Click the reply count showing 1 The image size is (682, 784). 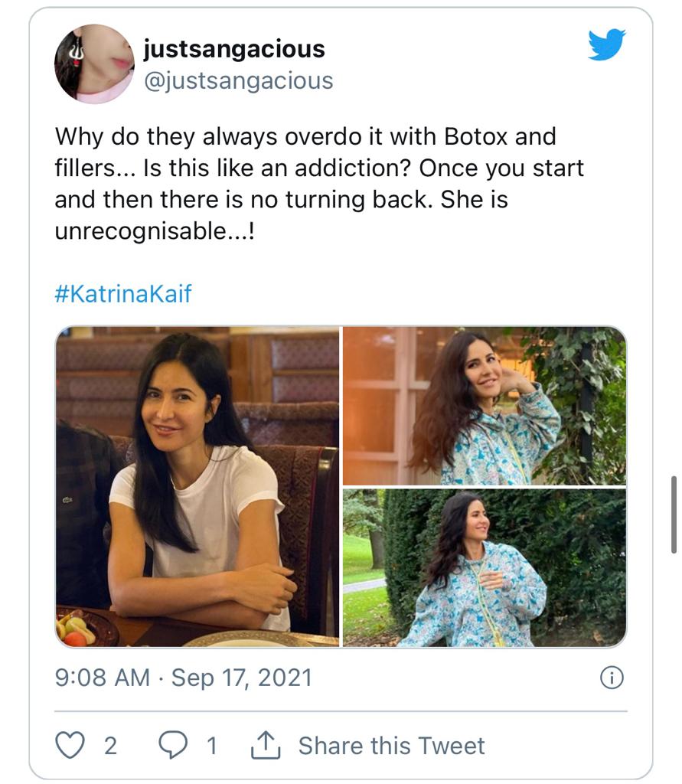click(211, 744)
